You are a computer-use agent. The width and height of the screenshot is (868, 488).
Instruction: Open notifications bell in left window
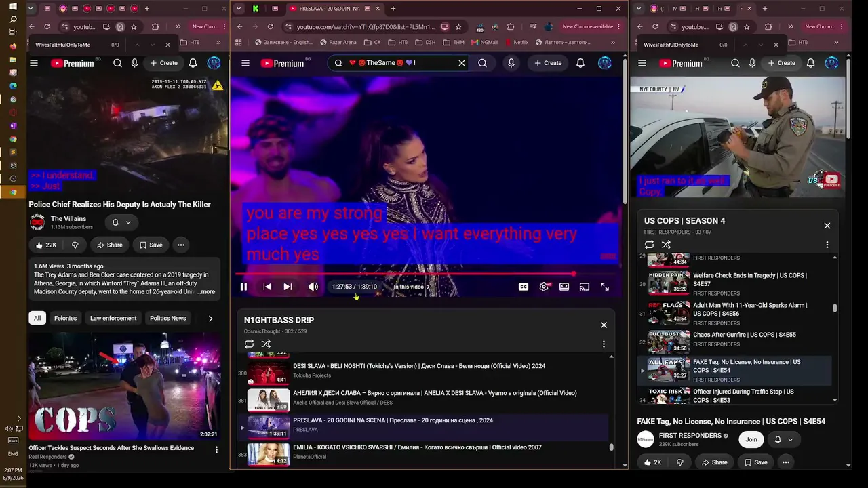pyautogui.click(x=193, y=63)
